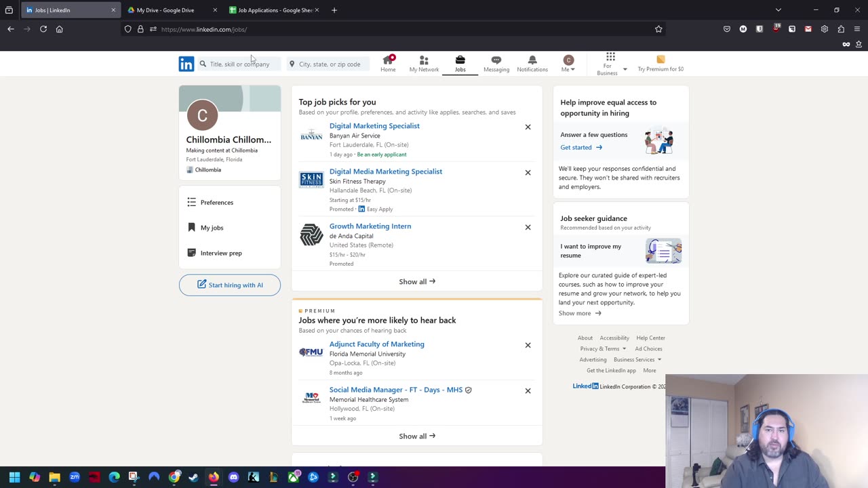Click Get the LinkedIn app link
Viewport: 868px width, 488px height.
(611, 370)
